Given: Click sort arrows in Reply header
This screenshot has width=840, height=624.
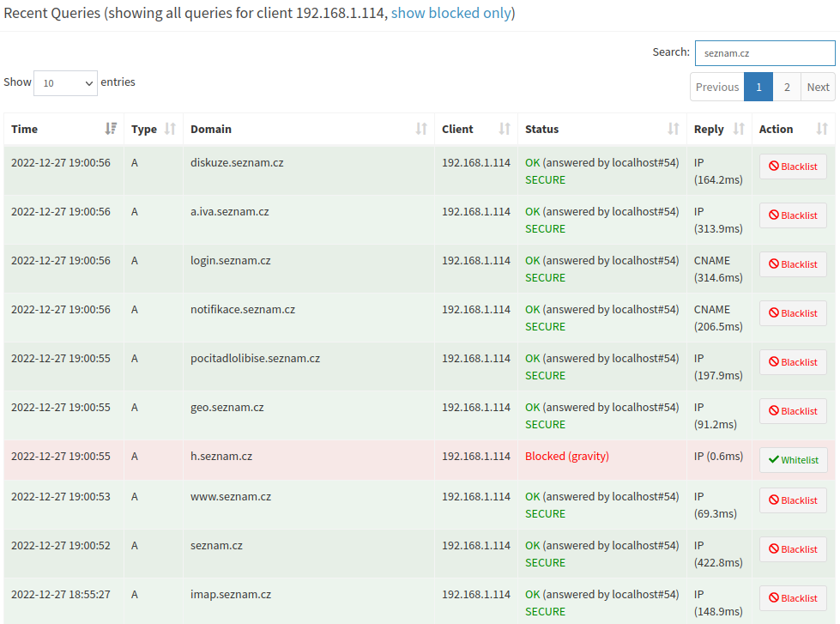Looking at the screenshot, I should [739, 129].
